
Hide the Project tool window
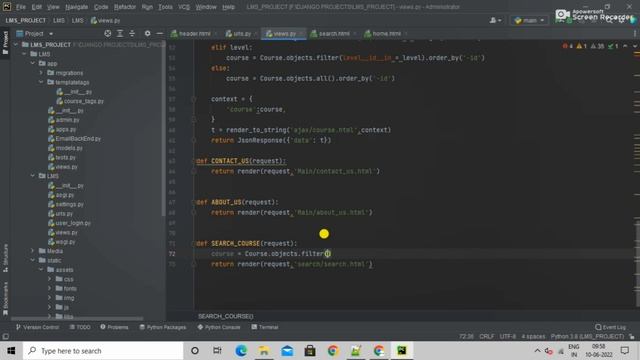click(160, 33)
